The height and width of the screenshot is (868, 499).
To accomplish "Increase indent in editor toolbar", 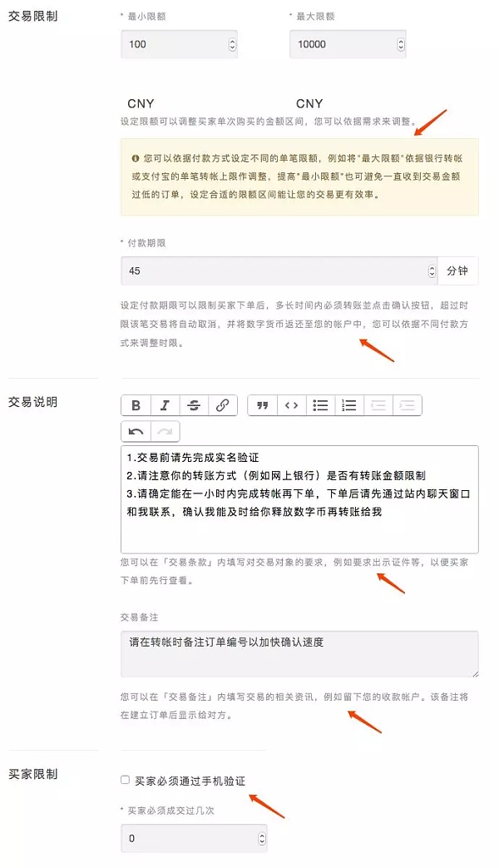I will tap(408, 405).
